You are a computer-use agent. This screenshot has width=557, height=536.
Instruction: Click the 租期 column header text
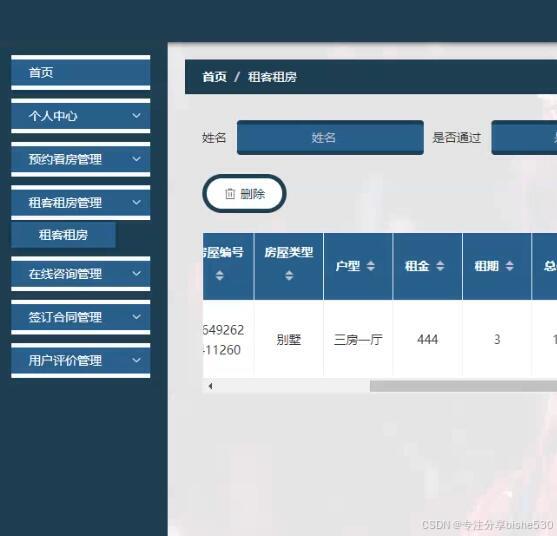coord(487,266)
